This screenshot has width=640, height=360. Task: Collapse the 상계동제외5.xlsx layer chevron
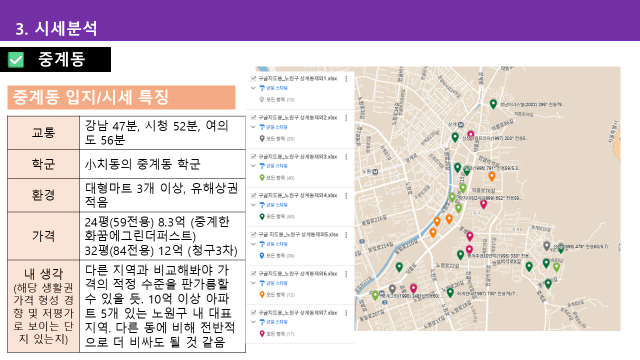point(253,244)
